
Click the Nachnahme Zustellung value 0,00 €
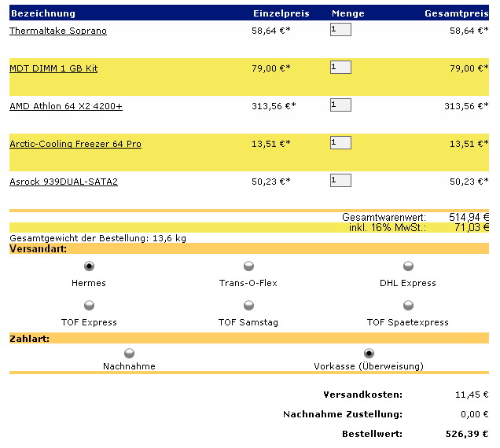point(475,414)
